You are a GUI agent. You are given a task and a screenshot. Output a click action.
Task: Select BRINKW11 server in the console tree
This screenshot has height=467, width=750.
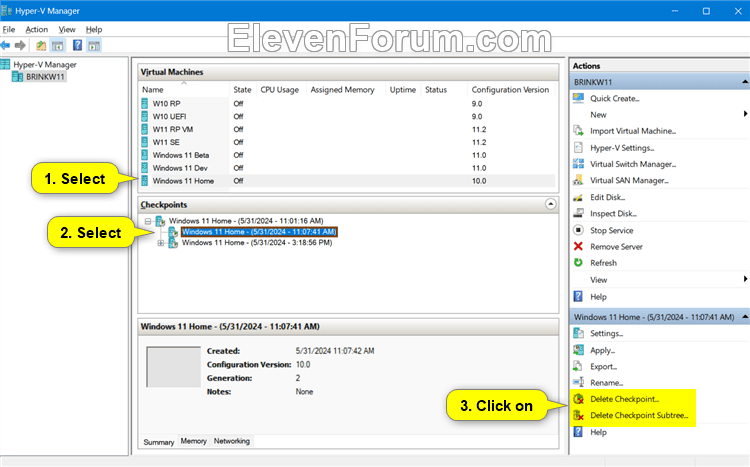click(x=45, y=77)
